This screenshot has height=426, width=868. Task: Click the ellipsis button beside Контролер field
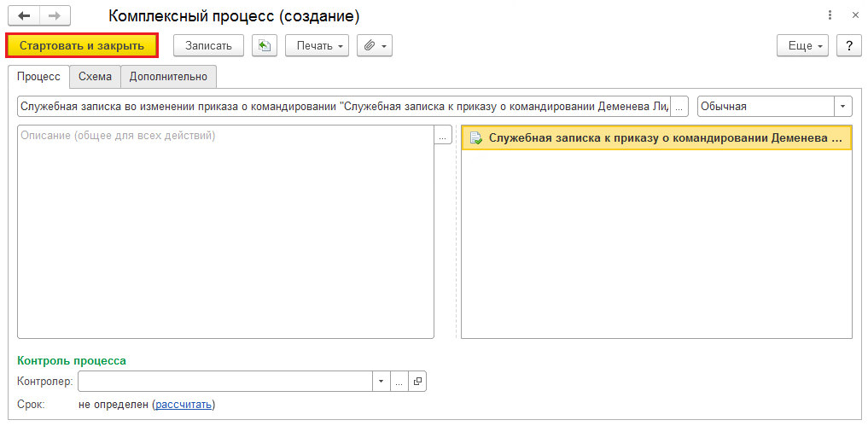tap(399, 382)
